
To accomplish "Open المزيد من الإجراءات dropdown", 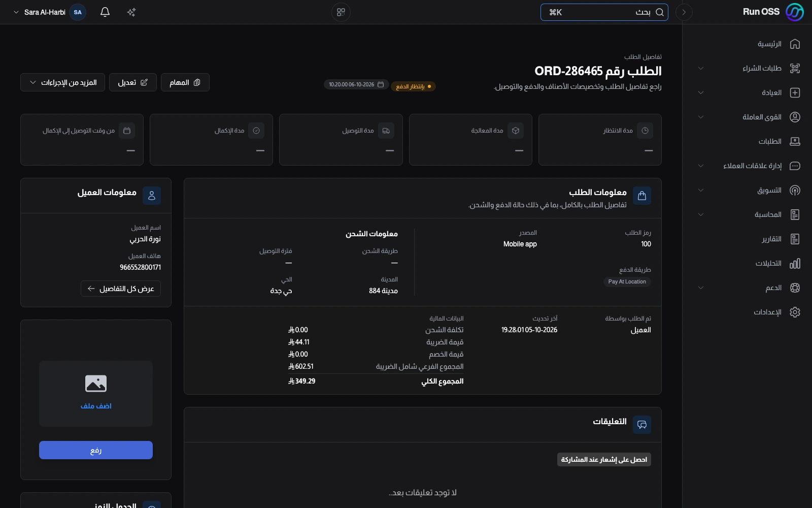I will click(x=63, y=82).
